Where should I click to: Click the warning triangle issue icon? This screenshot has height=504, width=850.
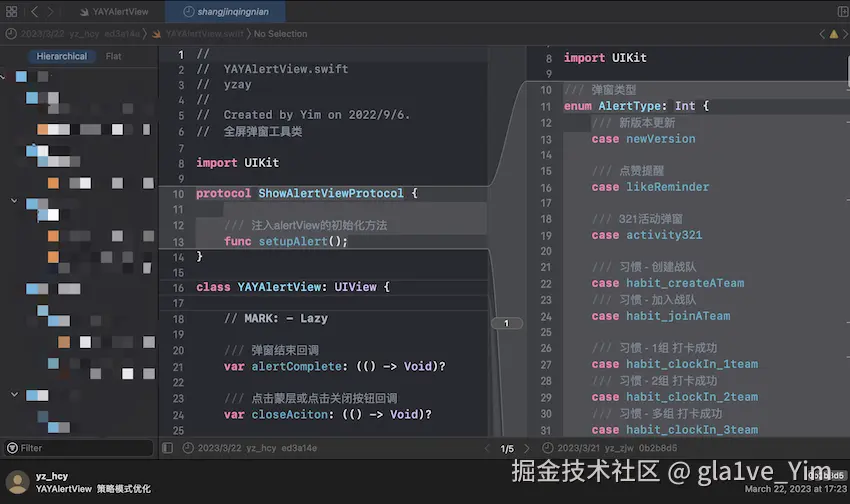[834, 34]
